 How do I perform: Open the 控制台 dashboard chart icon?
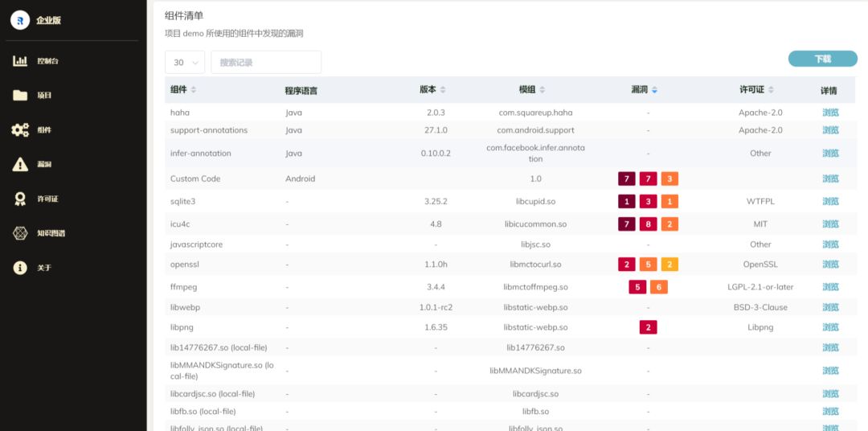(20, 61)
